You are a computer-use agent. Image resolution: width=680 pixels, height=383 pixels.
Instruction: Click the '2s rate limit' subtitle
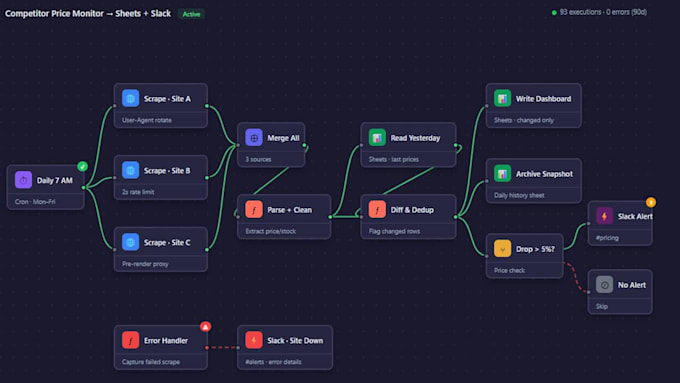138,192
